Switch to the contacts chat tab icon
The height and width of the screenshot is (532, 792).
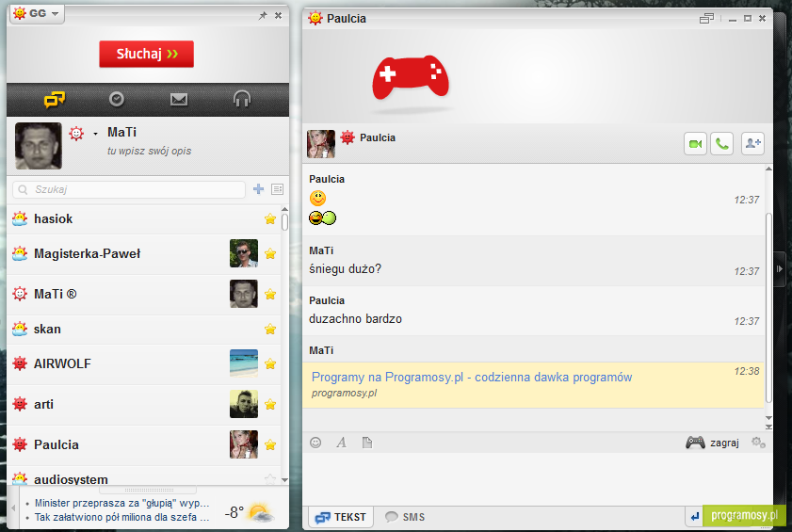tap(55, 100)
